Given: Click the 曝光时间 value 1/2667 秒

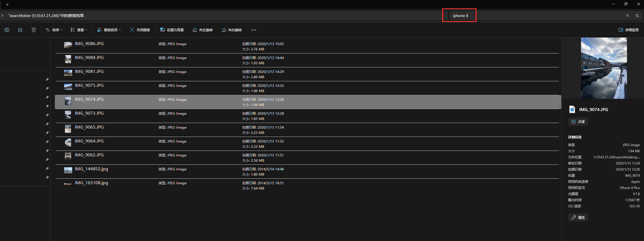Looking at the screenshot, I should (632, 200).
